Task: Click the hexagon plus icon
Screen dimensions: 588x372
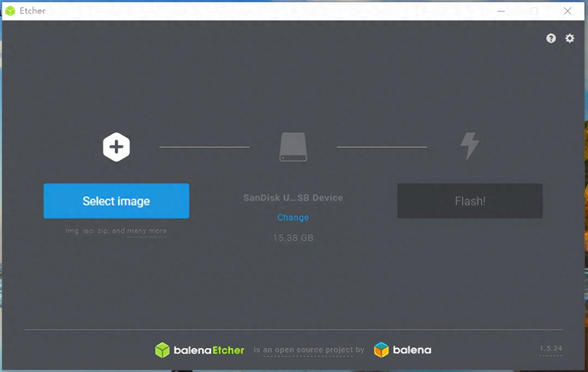Action: pos(116,148)
